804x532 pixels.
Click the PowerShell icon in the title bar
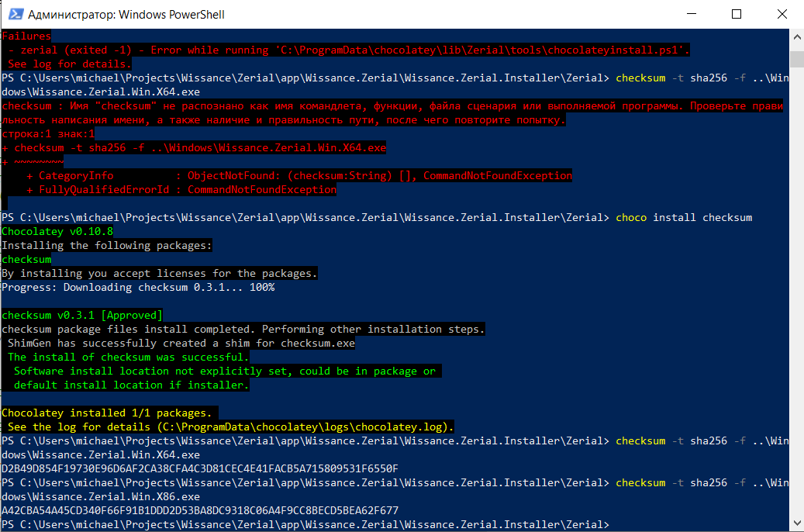[16, 14]
